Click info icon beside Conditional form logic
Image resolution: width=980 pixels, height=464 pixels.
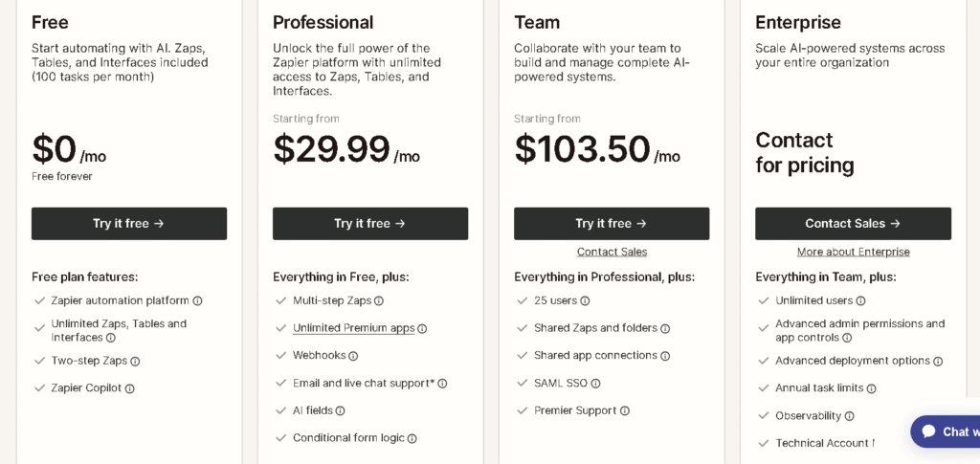412,438
